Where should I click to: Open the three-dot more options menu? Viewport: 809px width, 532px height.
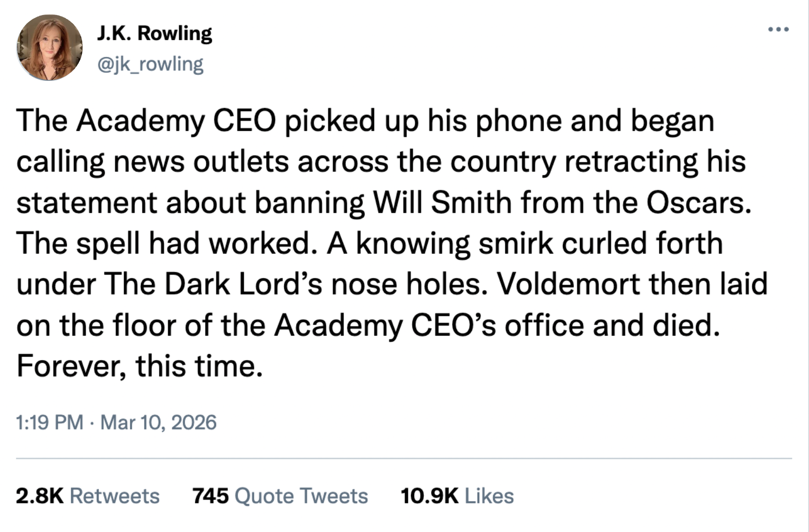point(778,30)
